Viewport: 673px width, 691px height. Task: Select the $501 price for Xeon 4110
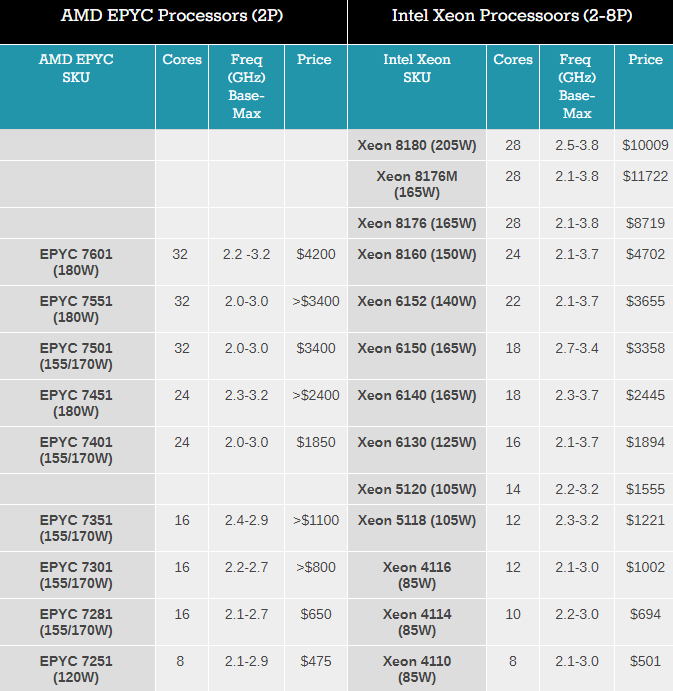click(x=644, y=662)
